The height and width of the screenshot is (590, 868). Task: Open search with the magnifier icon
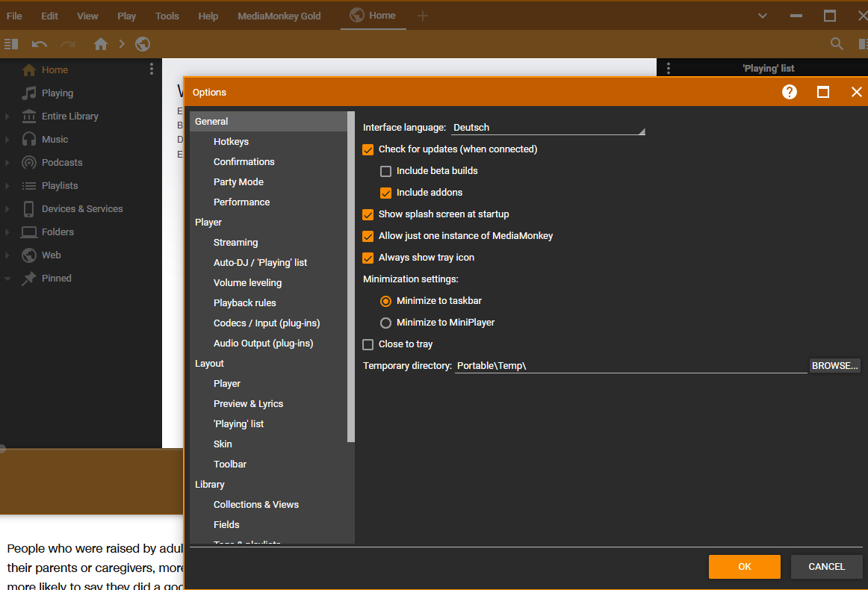pos(837,44)
